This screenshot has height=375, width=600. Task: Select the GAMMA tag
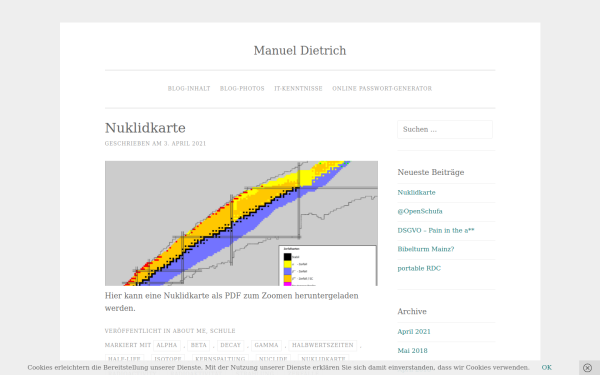tap(266, 345)
